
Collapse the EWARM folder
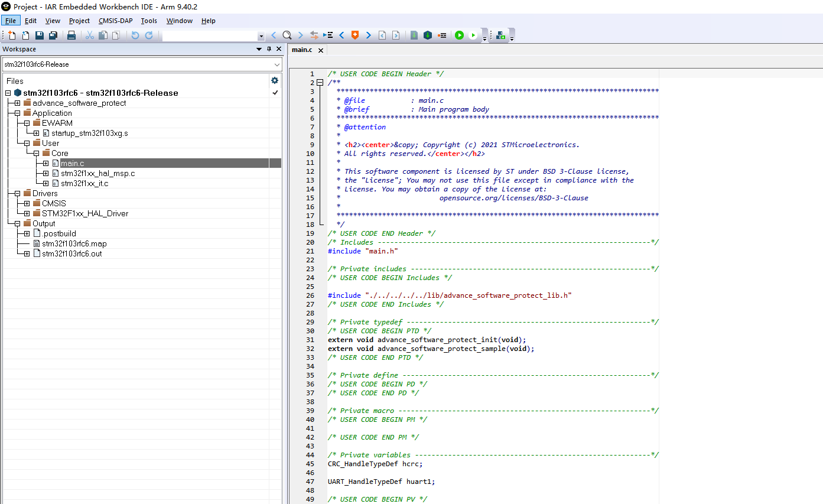pyautogui.click(x=27, y=123)
